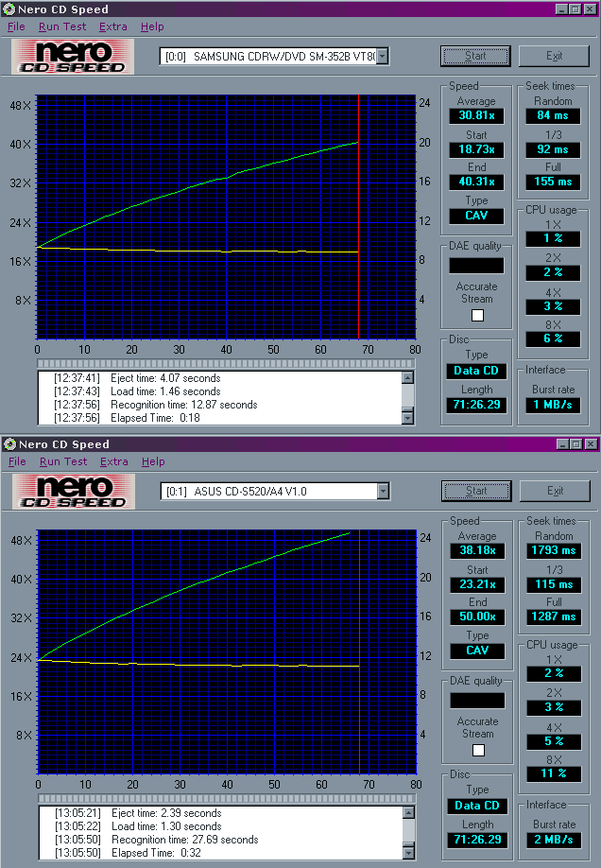Click Start button in ASUS window
The height and width of the screenshot is (868, 601).
click(x=476, y=491)
